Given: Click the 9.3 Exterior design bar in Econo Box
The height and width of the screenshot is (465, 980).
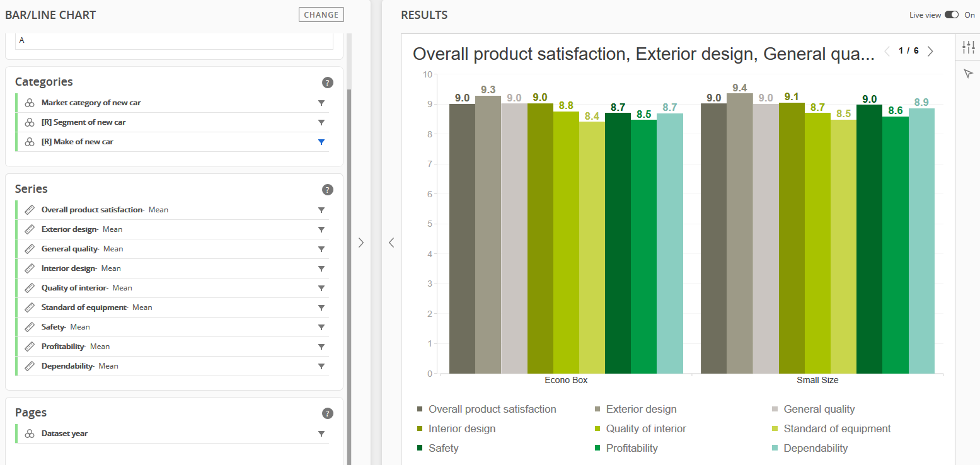Looking at the screenshot, I should (x=488, y=235).
